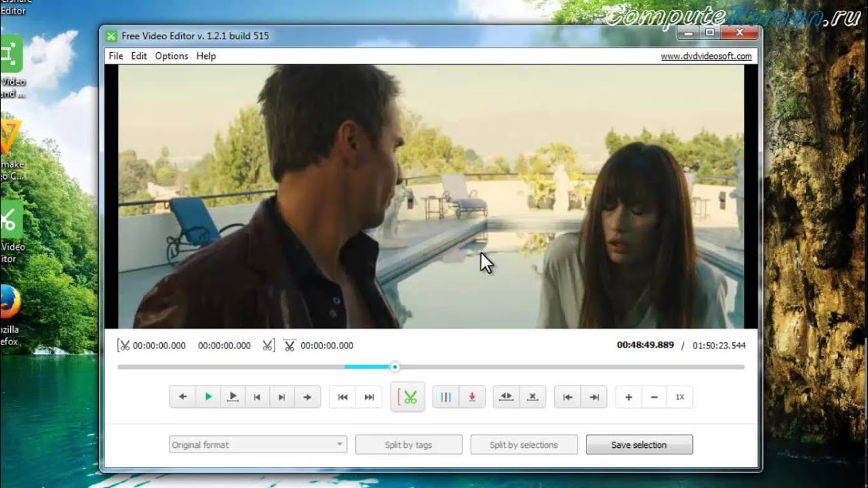Step forward using the right arrow button
Screen dimensions: 868x488
[x=307, y=397]
